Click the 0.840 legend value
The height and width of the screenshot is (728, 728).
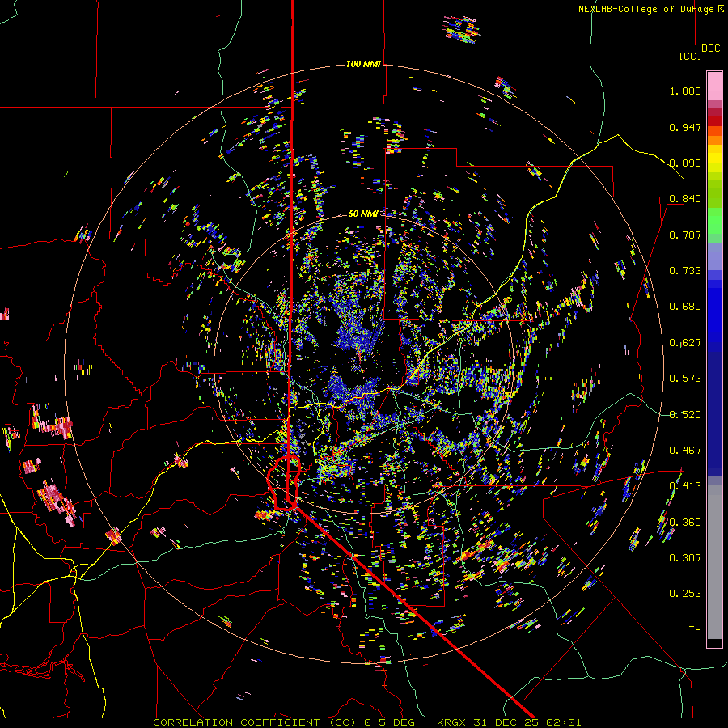click(x=685, y=199)
